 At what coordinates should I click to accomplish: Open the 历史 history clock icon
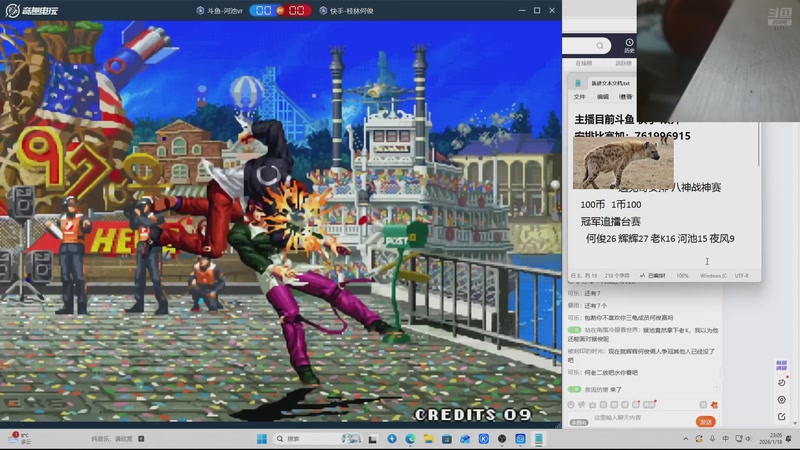coord(629,45)
